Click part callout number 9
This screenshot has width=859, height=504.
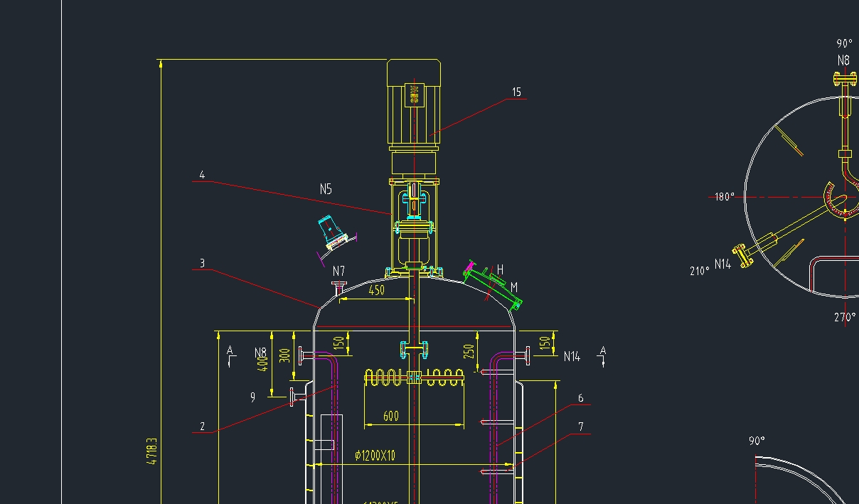(252, 398)
